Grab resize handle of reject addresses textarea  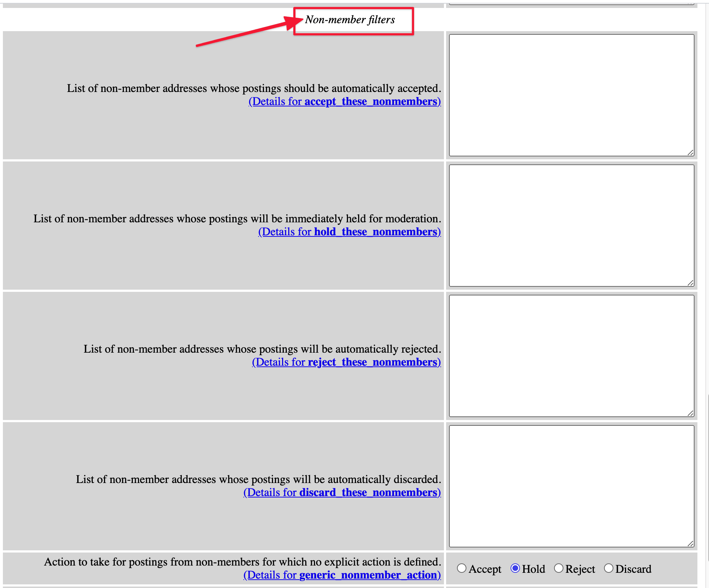[691, 413]
